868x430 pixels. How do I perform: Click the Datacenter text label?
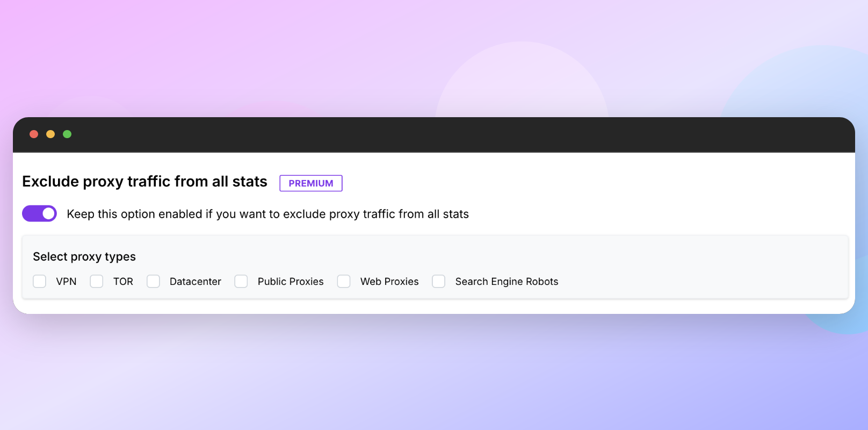[x=195, y=282]
